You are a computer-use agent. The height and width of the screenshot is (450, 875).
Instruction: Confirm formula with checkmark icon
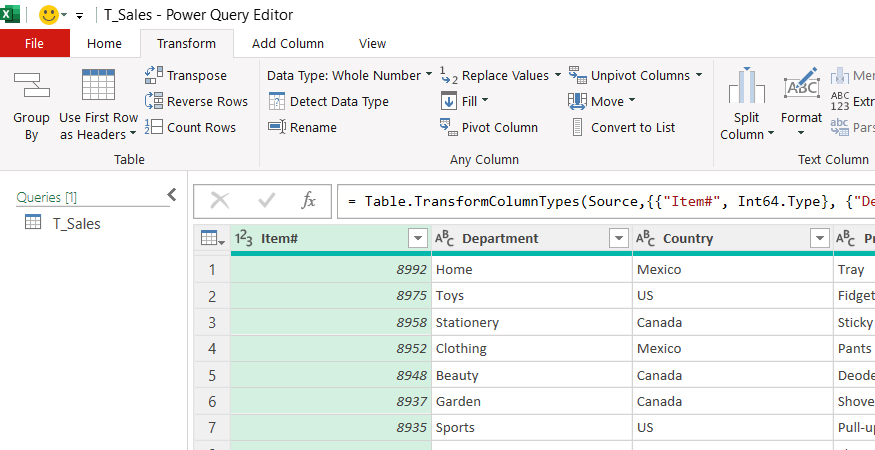266,200
